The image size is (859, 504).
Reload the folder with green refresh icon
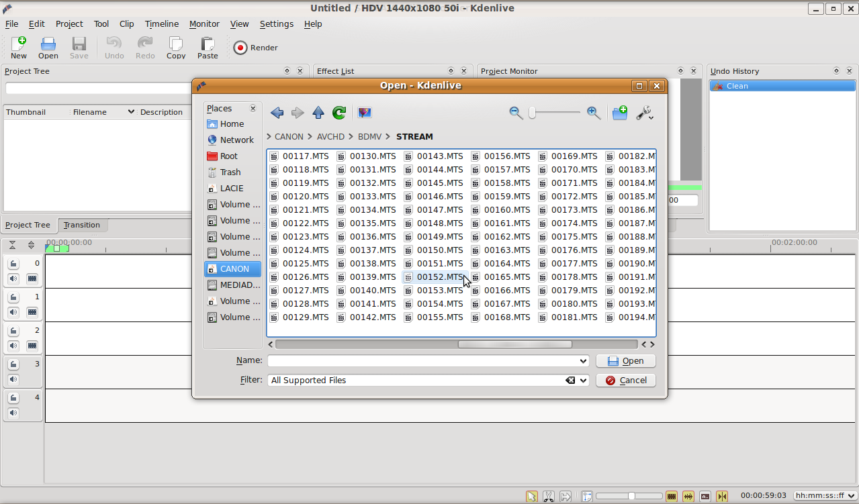(x=339, y=113)
